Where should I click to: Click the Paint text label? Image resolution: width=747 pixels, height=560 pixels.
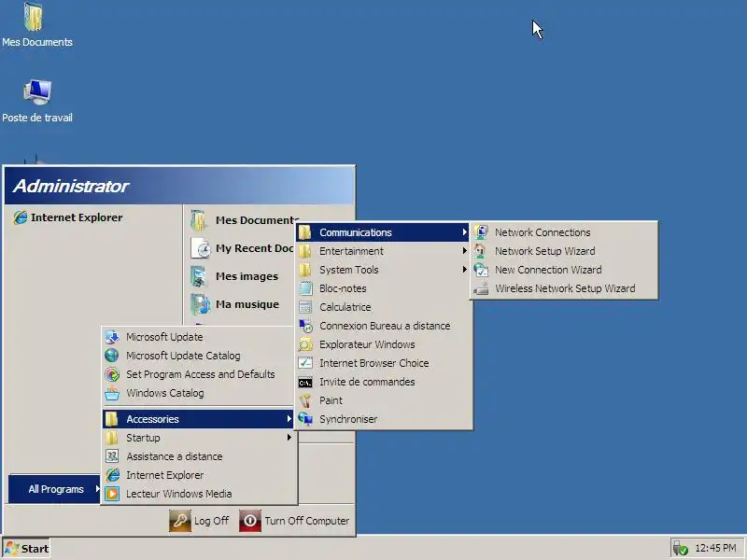[331, 400]
